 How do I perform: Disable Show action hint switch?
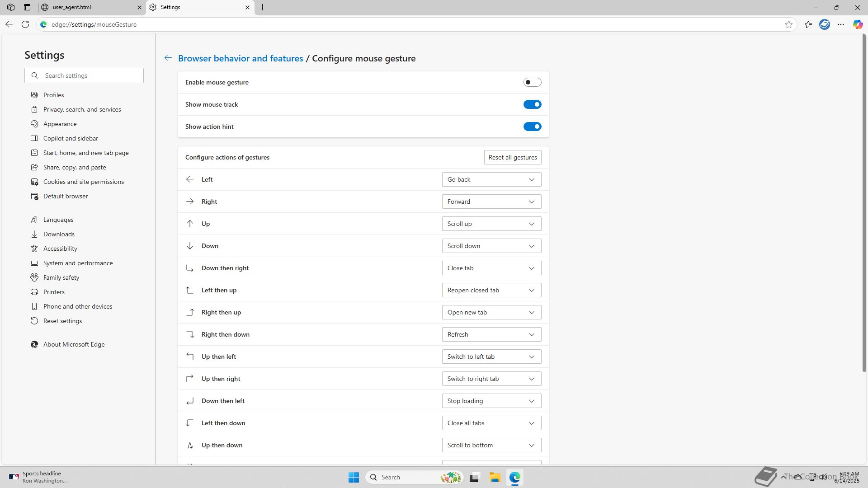tap(532, 127)
